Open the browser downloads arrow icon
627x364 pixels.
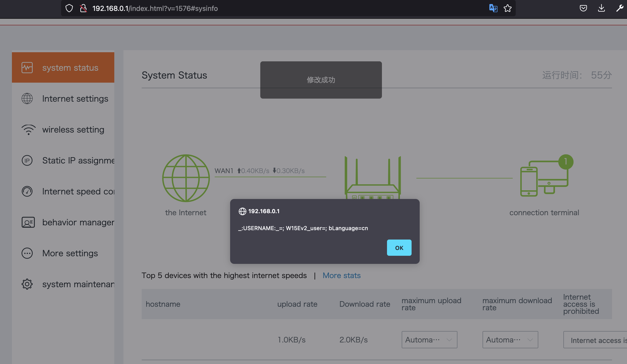click(x=601, y=8)
